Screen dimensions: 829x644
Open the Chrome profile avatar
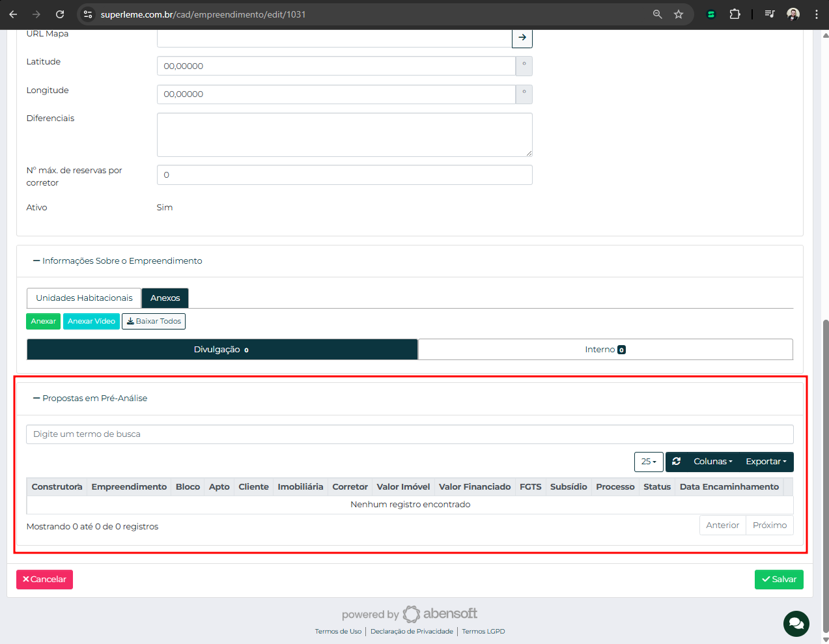(x=793, y=14)
